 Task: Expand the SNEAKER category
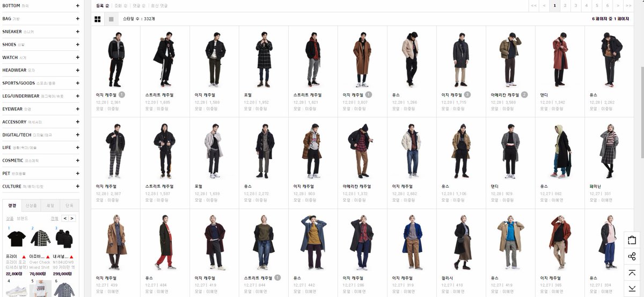click(x=77, y=32)
